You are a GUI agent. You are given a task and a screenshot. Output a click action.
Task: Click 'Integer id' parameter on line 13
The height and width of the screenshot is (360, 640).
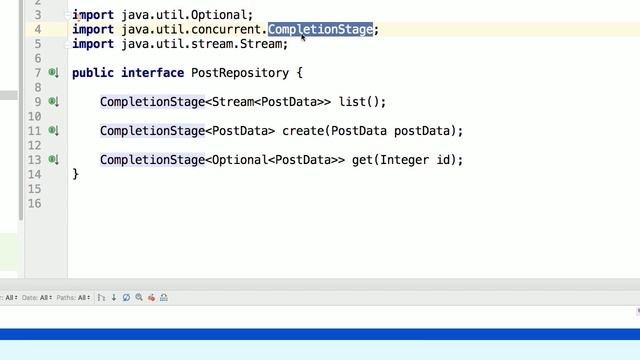pyautogui.click(x=415, y=160)
